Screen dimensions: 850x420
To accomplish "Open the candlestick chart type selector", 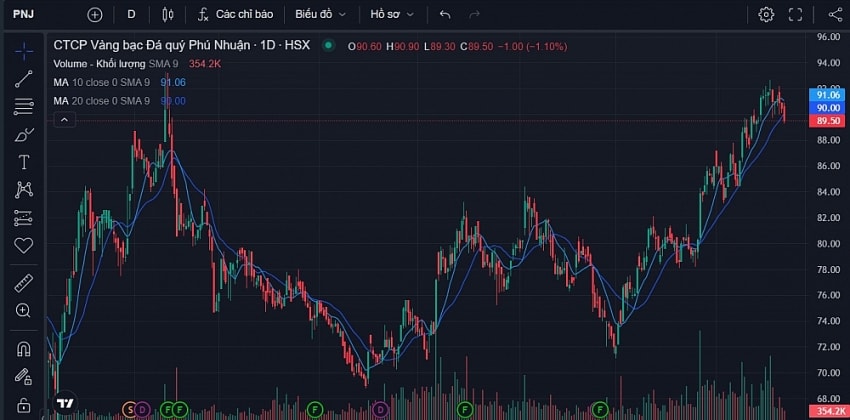I will click(168, 15).
